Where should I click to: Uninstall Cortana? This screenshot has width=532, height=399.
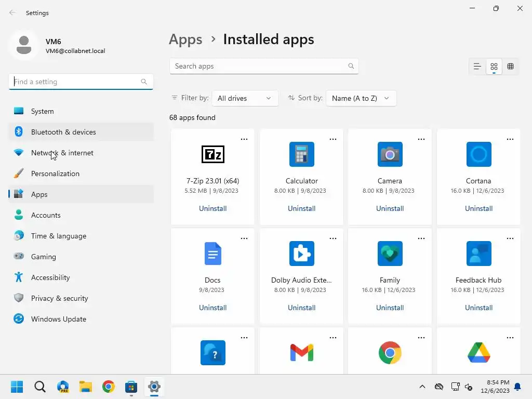pos(478,209)
